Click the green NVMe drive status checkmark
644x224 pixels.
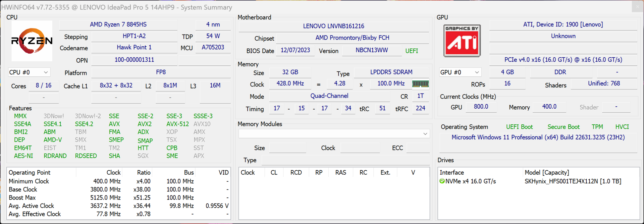(x=442, y=181)
